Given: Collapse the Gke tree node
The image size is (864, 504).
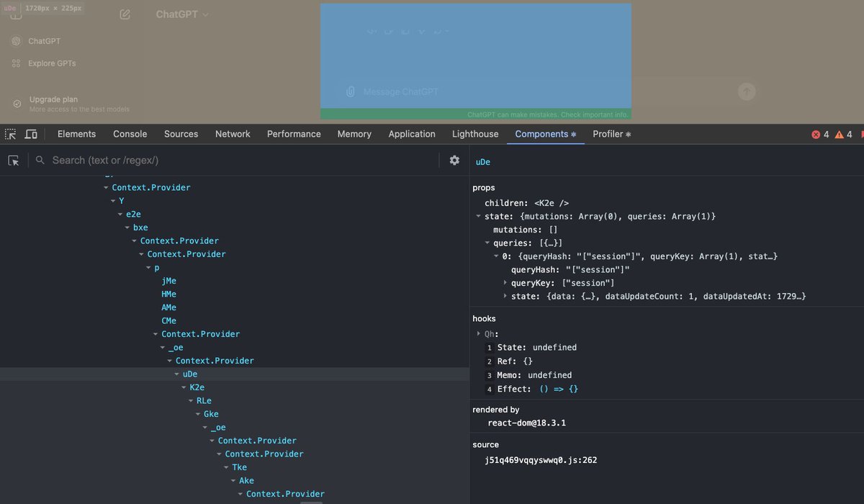Looking at the screenshot, I should [199, 414].
